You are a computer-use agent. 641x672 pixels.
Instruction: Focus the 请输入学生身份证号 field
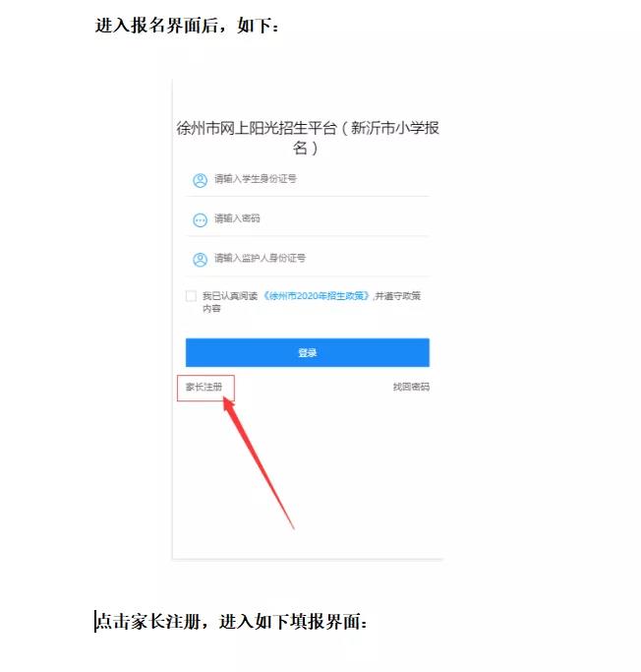308,180
